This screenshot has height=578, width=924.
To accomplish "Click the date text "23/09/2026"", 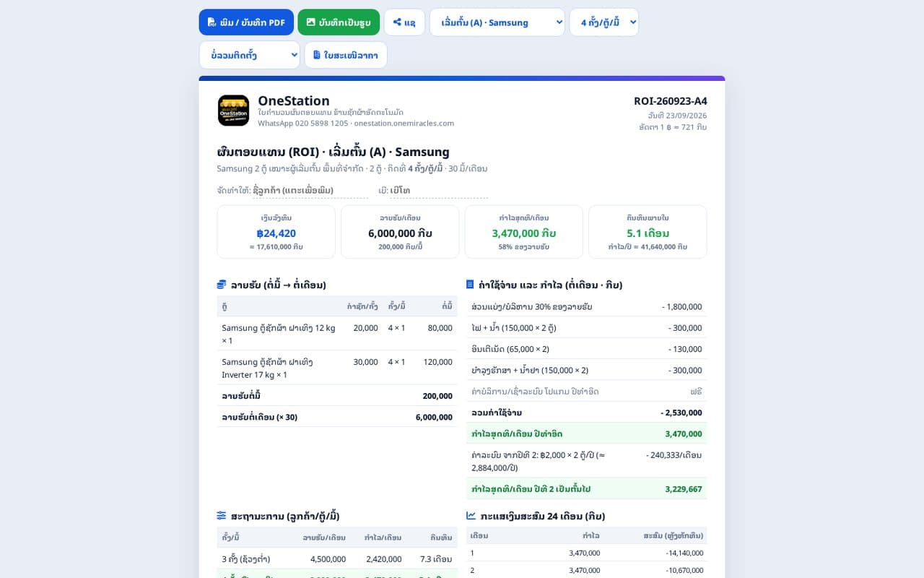I will [687, 115].
